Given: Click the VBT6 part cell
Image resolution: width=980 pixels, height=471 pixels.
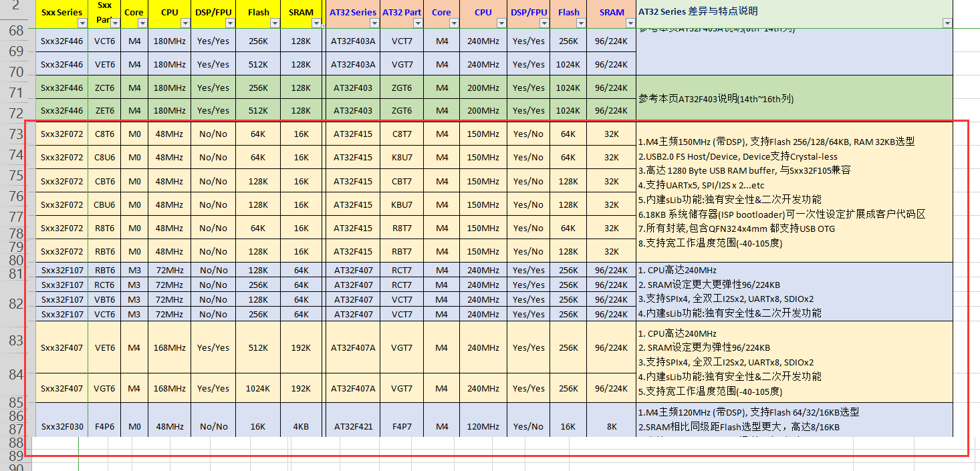Looking at the screenshot, I should pyautogui.click(x=104, y=299).
